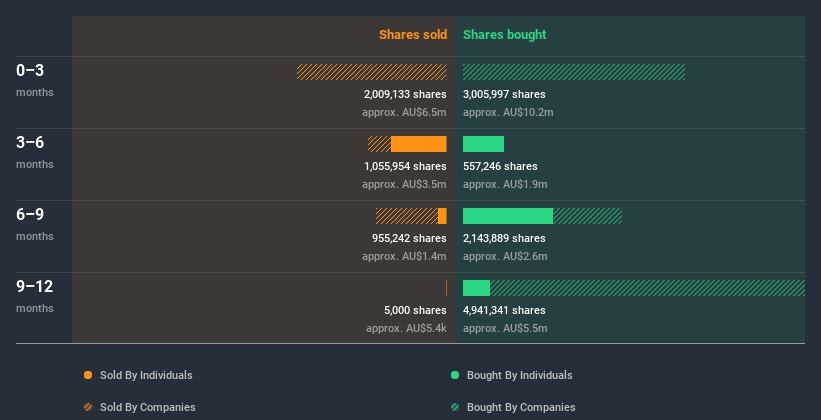Click the hatched Bought By Companies legend icon

tap(455, 407)
